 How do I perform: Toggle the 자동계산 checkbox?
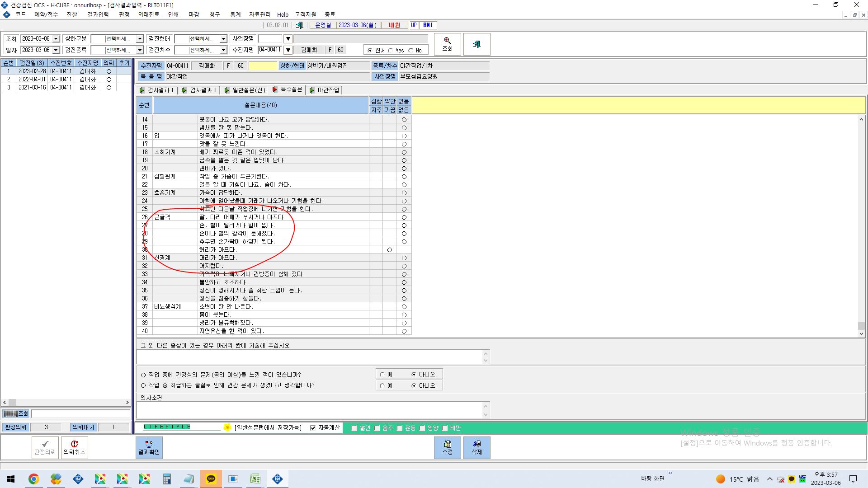point(313,428)
